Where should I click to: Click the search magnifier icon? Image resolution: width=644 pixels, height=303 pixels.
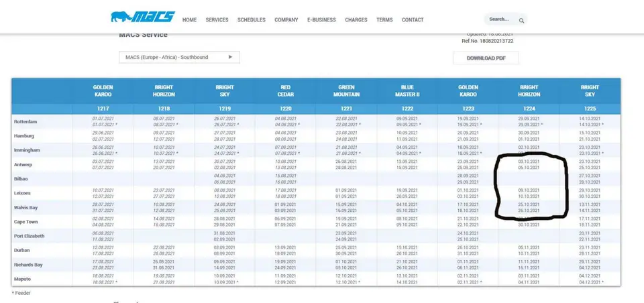[x=521, y=21]
